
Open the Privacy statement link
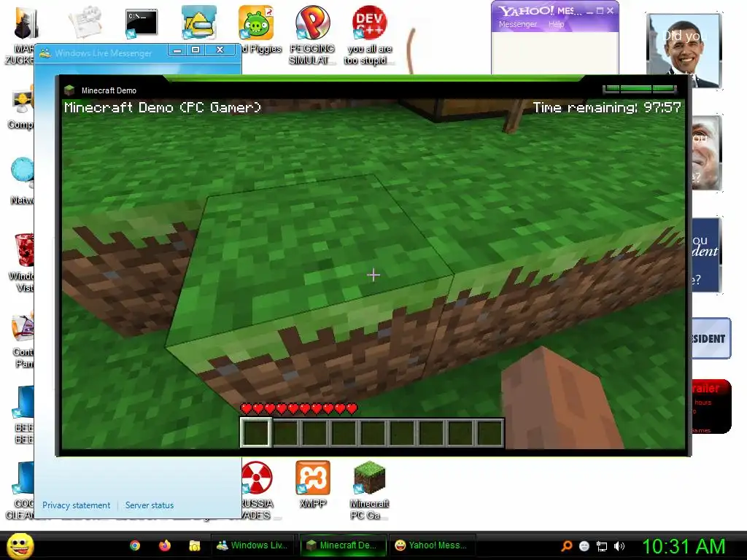coord(76,505)
